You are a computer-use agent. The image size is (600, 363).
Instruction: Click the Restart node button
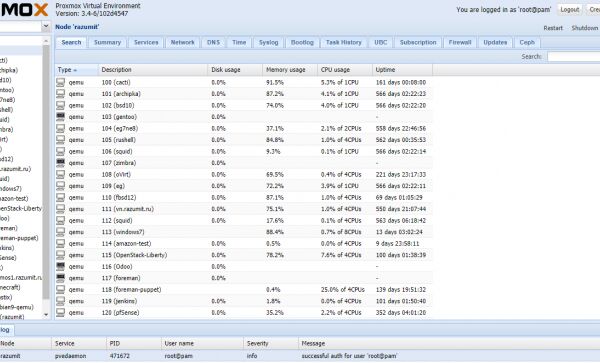[553, 28]
